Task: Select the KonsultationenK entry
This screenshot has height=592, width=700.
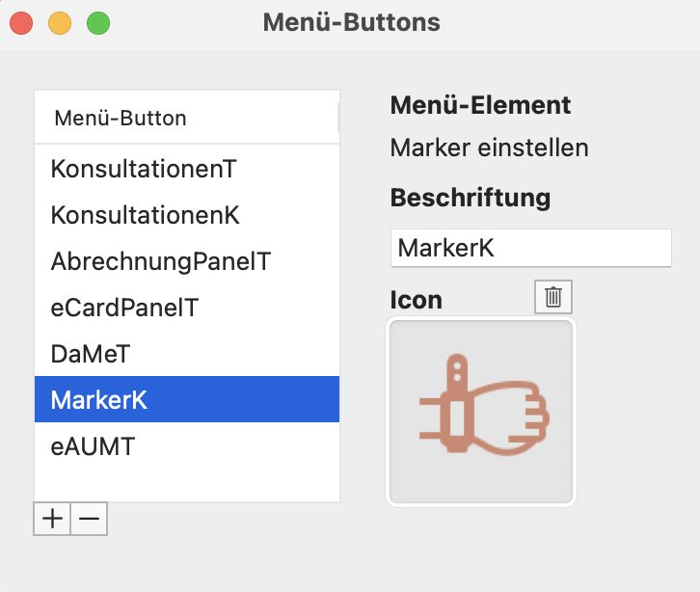Action: (x=187, y=215)
